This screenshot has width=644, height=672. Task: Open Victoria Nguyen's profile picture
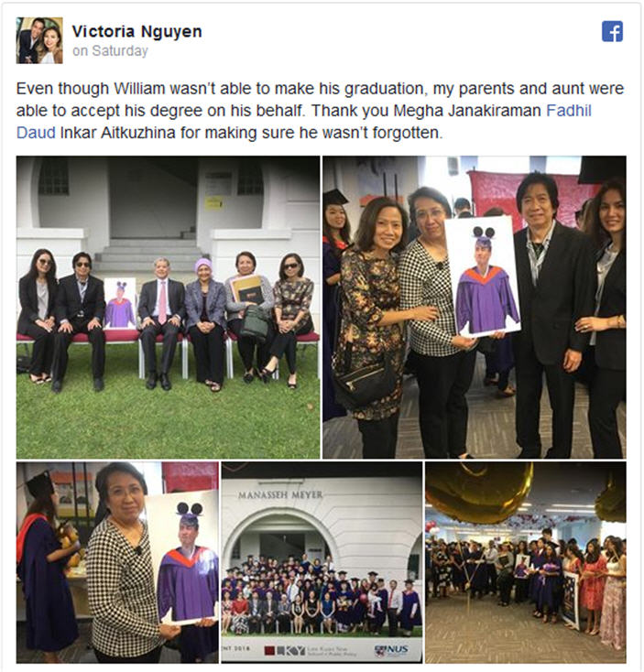(39, 40)
